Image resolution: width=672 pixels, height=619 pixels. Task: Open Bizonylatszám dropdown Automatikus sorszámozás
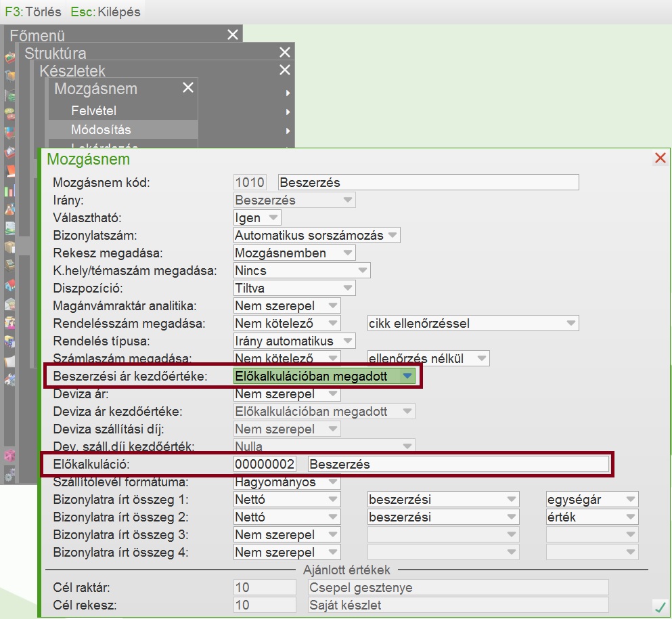pyautogui.click(x=317, y=235)
